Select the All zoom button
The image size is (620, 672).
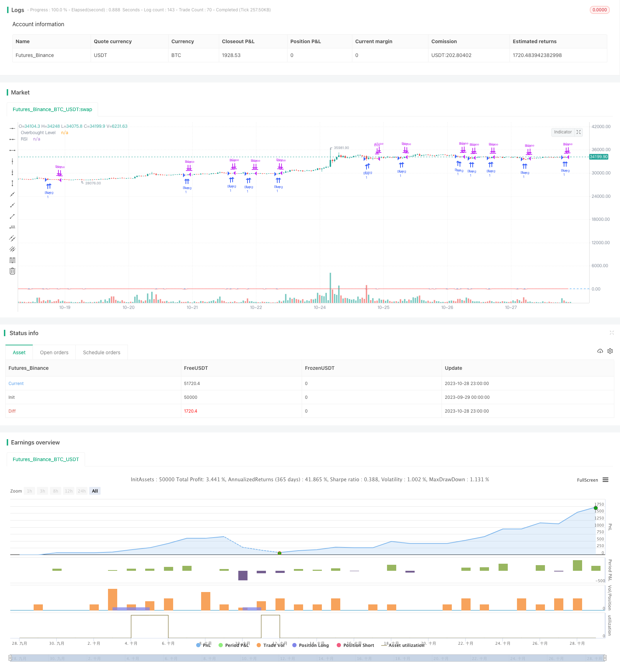[x=95, y=491]
